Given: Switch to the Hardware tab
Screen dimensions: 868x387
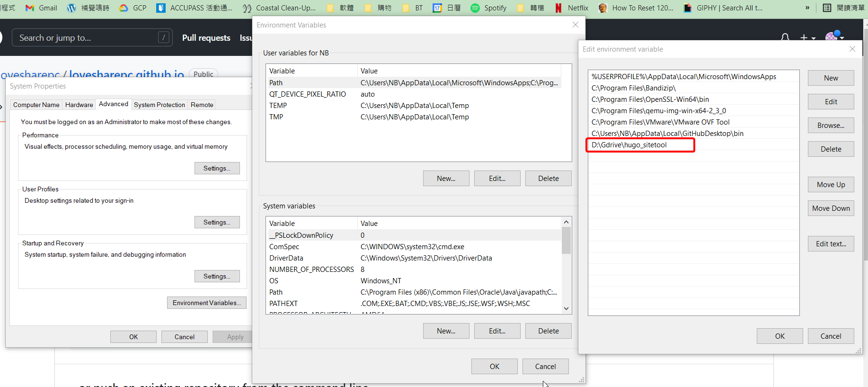Looking at the screenshot, I should coord(79,105).
